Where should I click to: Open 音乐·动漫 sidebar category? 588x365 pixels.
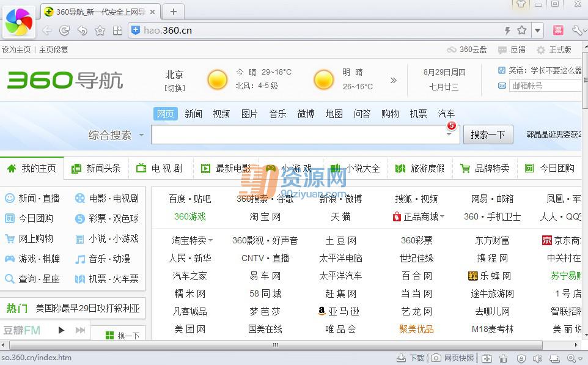click(x=102, y=259)
